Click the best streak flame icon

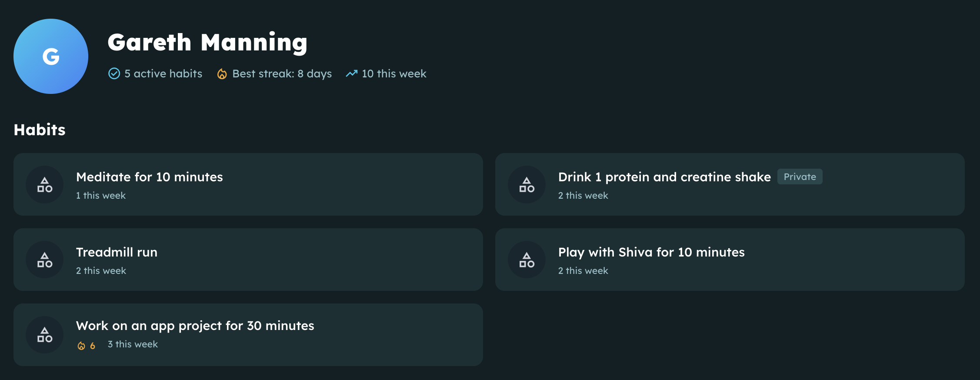(x=222, y=74)
